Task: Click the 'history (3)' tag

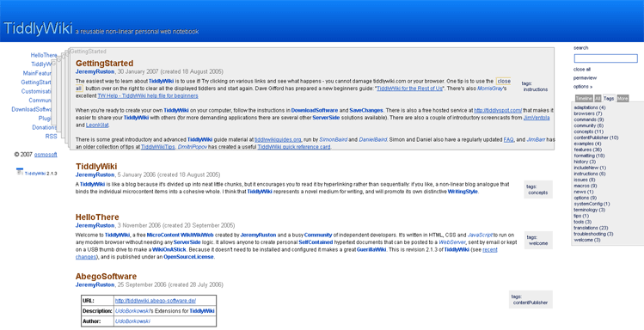Action: [585, 162]
